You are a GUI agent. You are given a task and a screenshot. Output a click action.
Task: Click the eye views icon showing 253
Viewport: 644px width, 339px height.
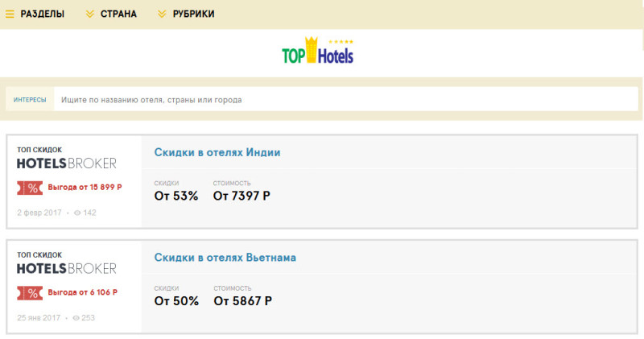(x=76, y=318)
